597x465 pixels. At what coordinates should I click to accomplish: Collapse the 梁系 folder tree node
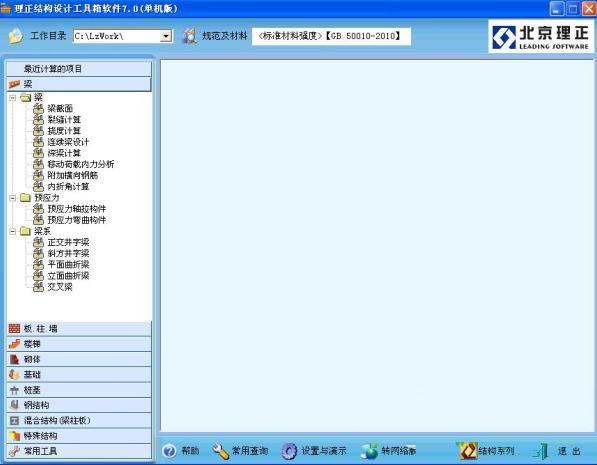tap(13, 231)
